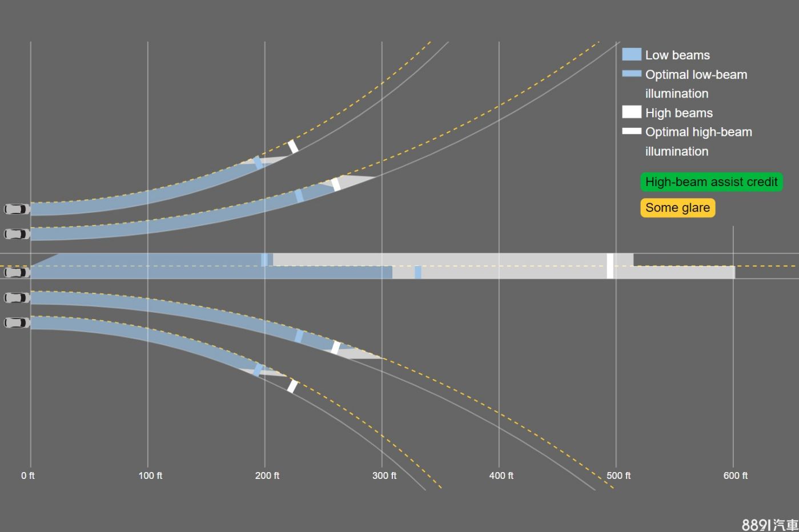This screenshot has height=532, width=799.
Task: Click the High-beam assist credit badge
Action: click(711, 182)
